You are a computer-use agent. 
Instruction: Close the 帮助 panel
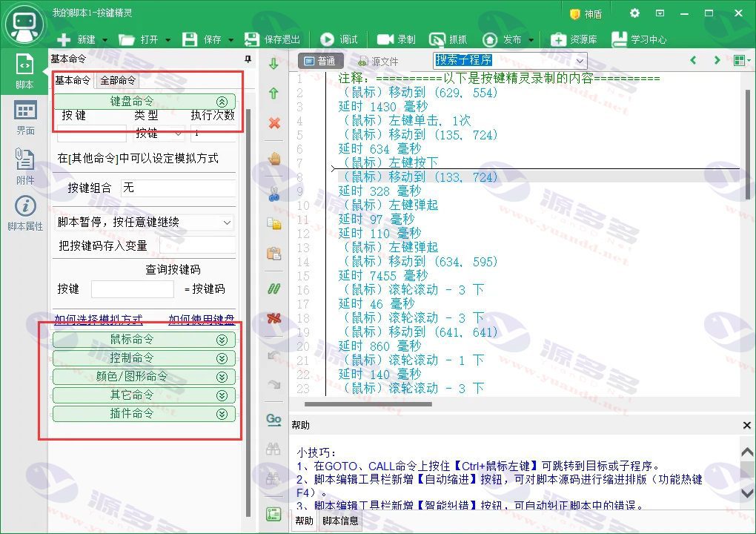747,425
